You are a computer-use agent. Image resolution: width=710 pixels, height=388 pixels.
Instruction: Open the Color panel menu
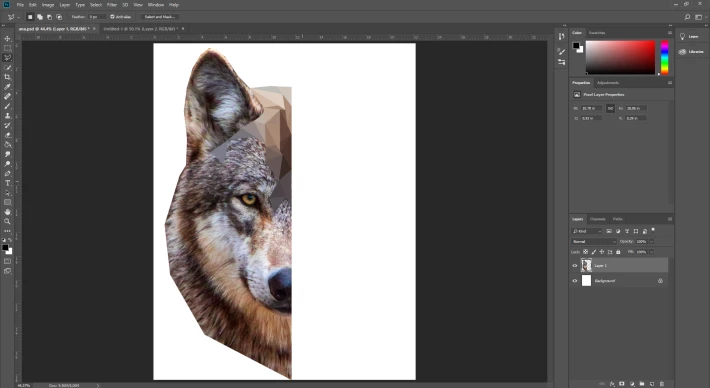point(670,33)
